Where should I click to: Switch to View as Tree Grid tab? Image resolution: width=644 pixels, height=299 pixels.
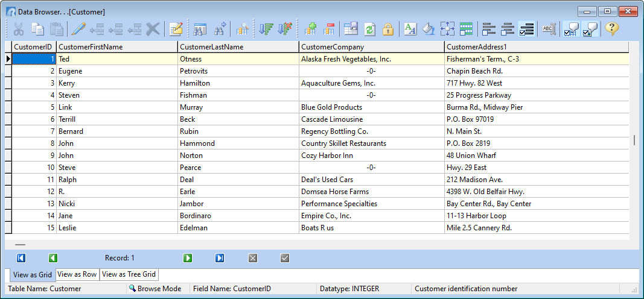tap(129, 274)
